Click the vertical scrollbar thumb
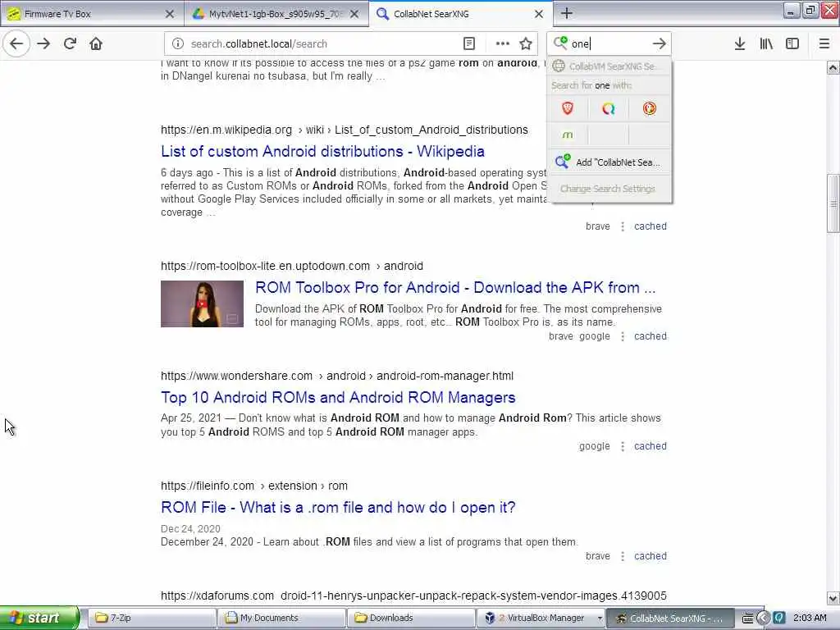 point(833,203)
